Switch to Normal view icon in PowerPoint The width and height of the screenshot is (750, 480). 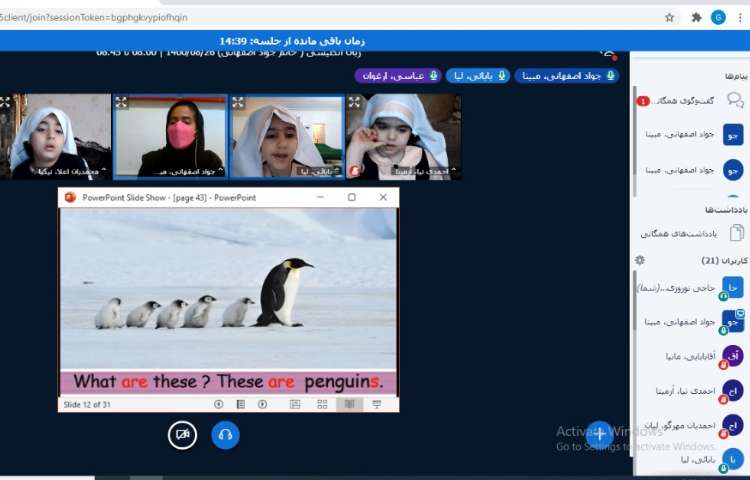(295, 404)
